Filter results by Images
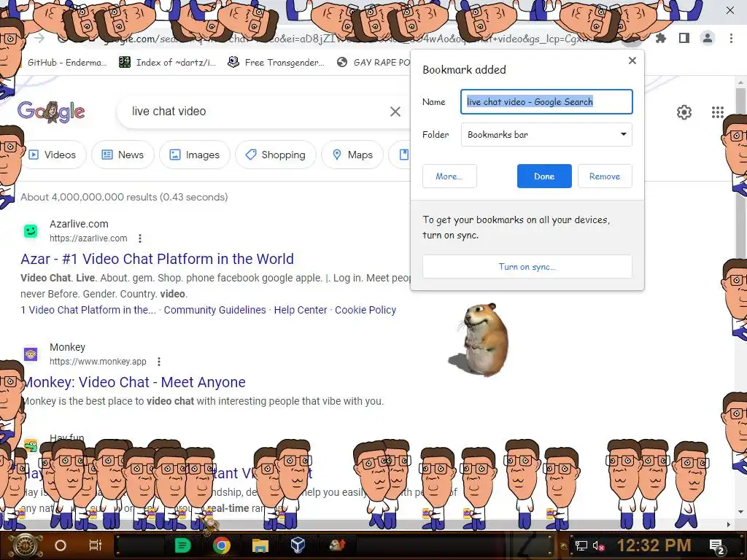Screen dimensions: 747x560 pyautogui.click(x=194, y=155)
